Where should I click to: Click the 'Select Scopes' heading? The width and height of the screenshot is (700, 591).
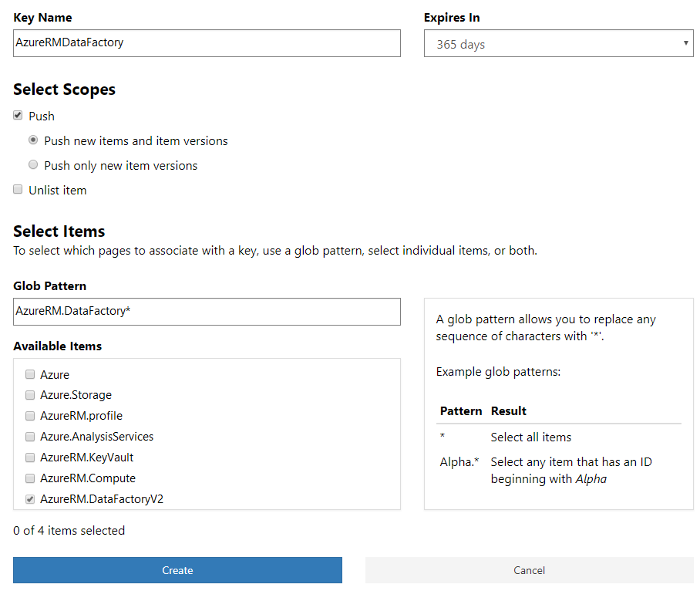pos(64,89)
